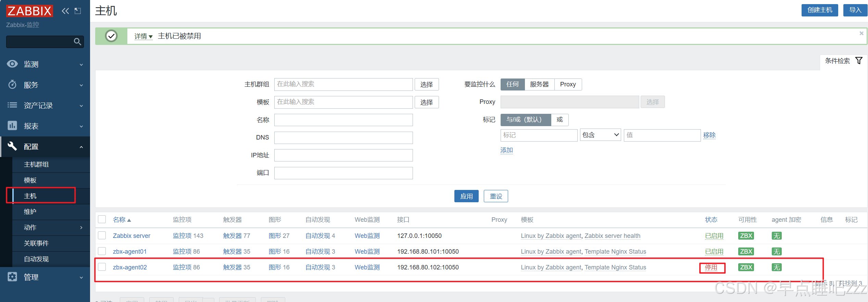Check the zbx-agent02 row checkbox
This screenshot has width=868, height=302.
[102, 267]
